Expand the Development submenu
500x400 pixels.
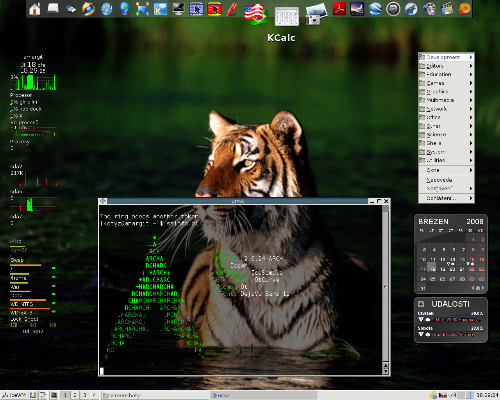coord(446,57)
